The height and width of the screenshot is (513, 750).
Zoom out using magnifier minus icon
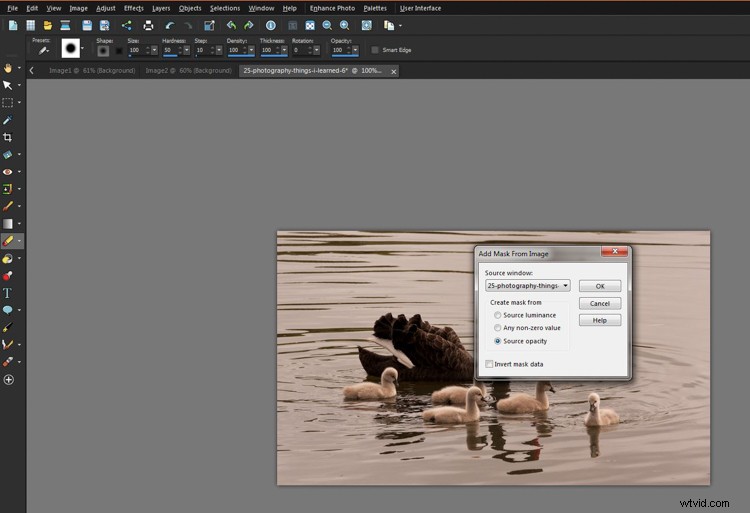[327, 25]
